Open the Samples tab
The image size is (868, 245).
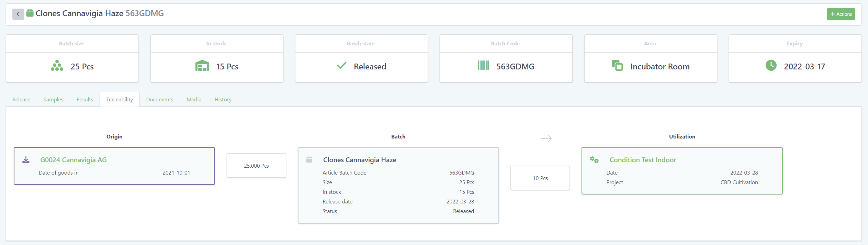click(x=53, y=100)
